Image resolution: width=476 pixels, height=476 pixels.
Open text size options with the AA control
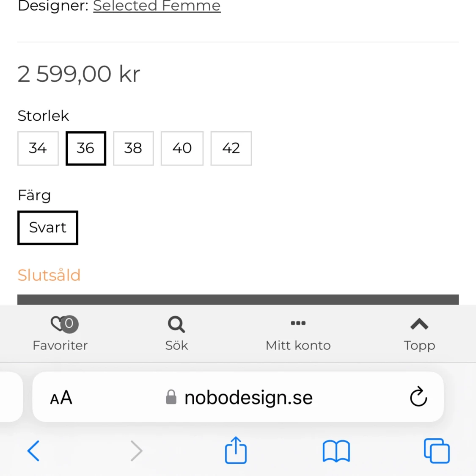[x=61, y=397]
